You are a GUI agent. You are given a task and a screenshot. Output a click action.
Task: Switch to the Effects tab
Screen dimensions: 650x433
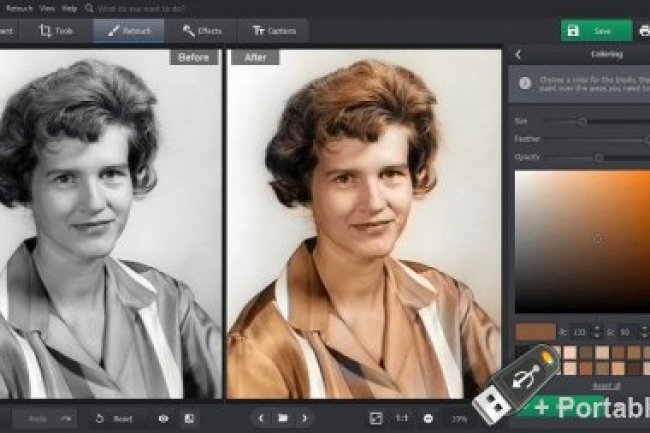(202, 31)
